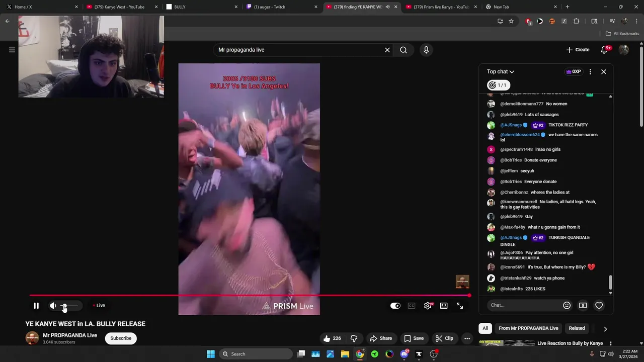Mute the video with the speaker icon
Image resolution: width=644 pixels, height=362 pixels.
tap(53, 306)
